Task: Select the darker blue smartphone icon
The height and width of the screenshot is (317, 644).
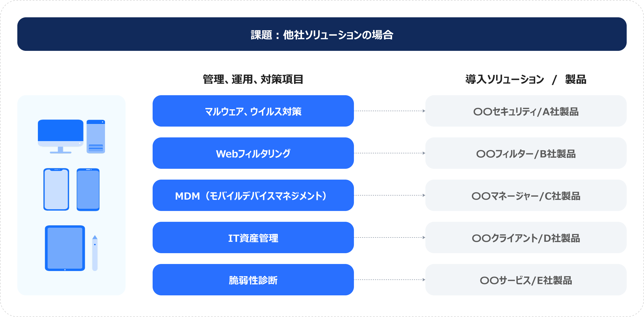Action: pyautogui.click(x=88, y=189)
